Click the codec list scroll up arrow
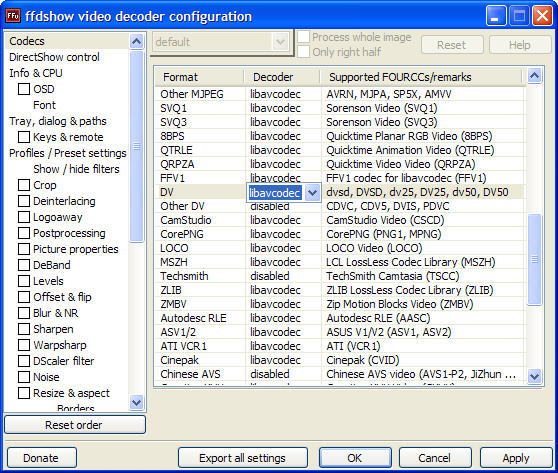Viewport: 558px width, 473px height. point(535,75)
